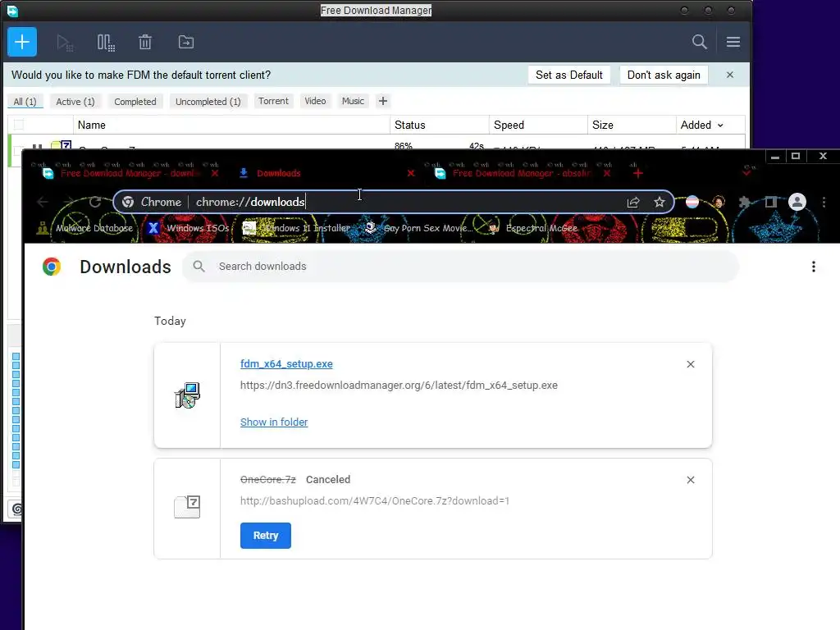840x630 pixels.
Task: Reload the Chrome page
Action: coord(95,202)
